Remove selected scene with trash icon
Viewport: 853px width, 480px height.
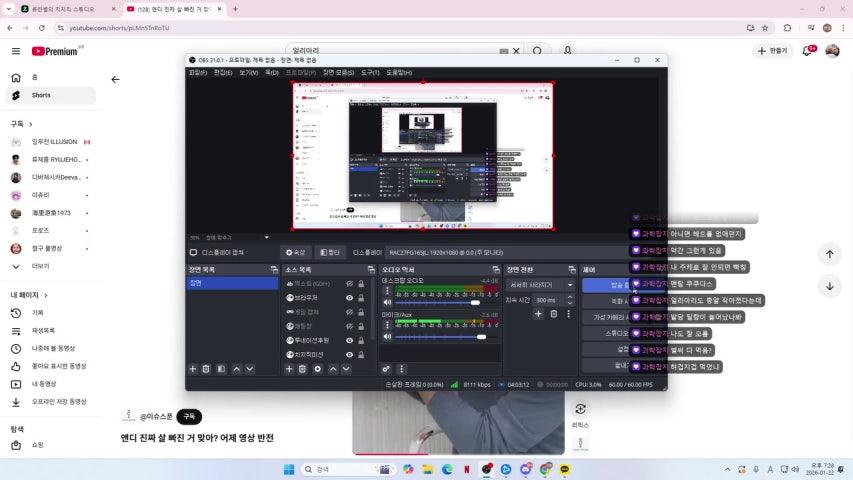pos(206,369)
